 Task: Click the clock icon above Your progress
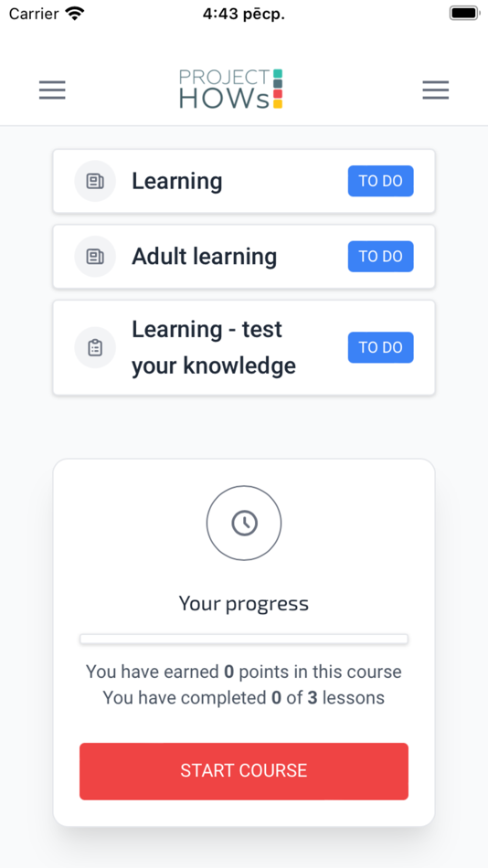pos(244,524)
